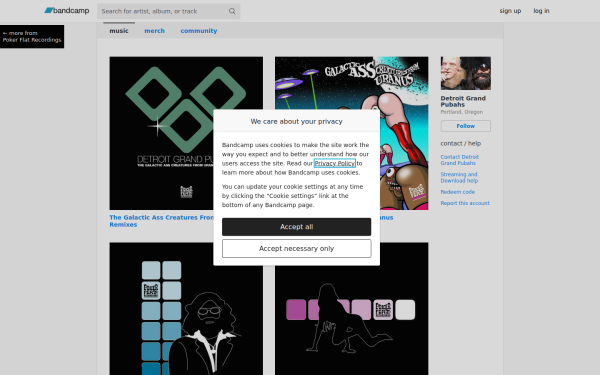
Task: Click the search magnifier icon
Action: click(232, 11)
